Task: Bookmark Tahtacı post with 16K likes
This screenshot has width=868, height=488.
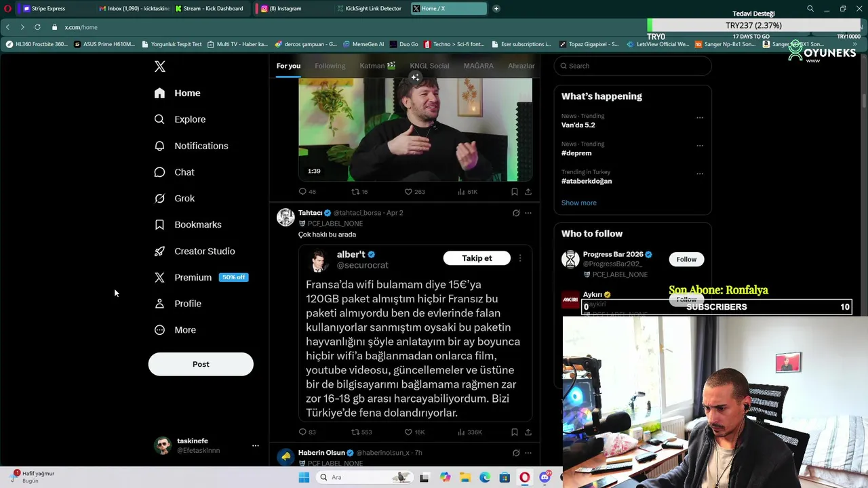Action: click(x=514, y=432)
